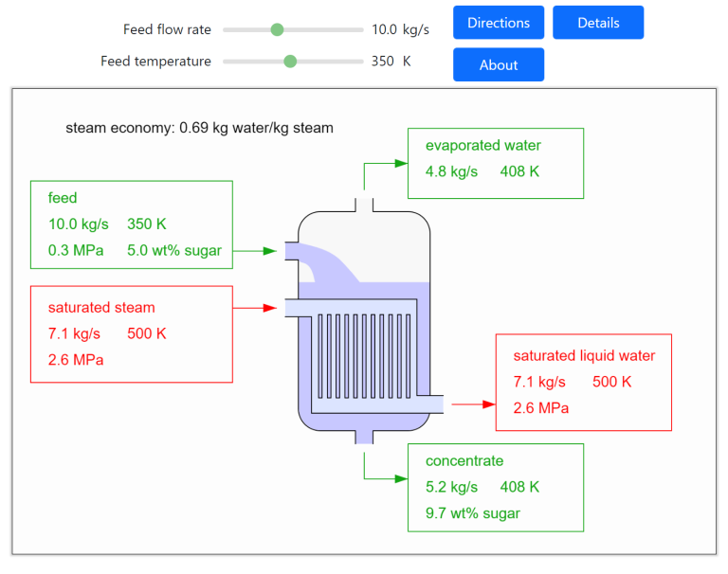The image size is (728, 574).
Task: Click the saturated steam info box
Action: pos(131,334)
